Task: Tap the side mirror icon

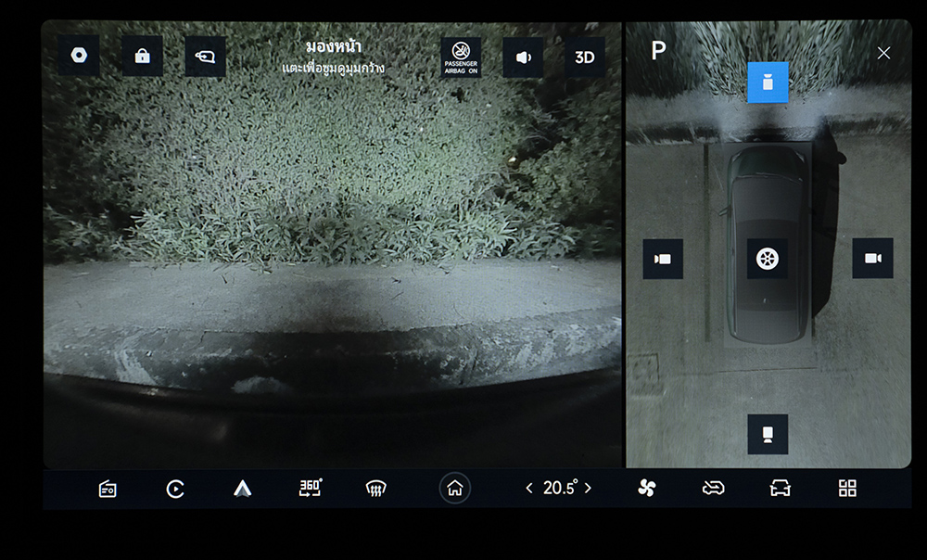Action: tap(205, 57)
